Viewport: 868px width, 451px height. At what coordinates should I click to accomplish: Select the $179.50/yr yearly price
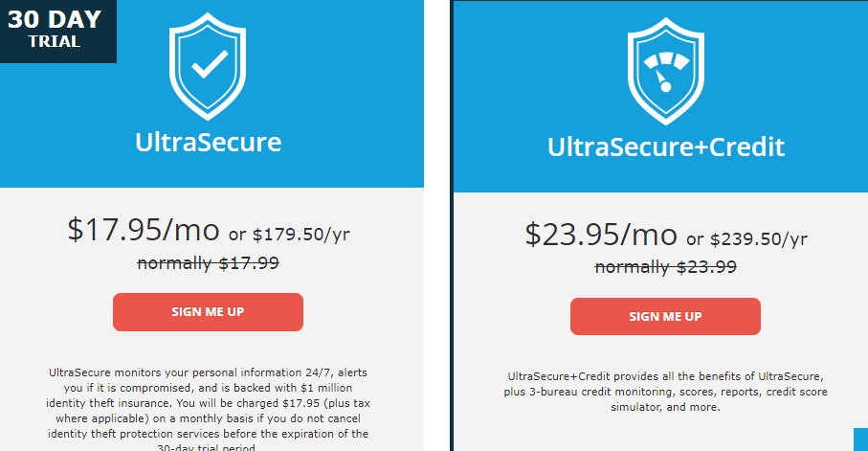(301, 235)
